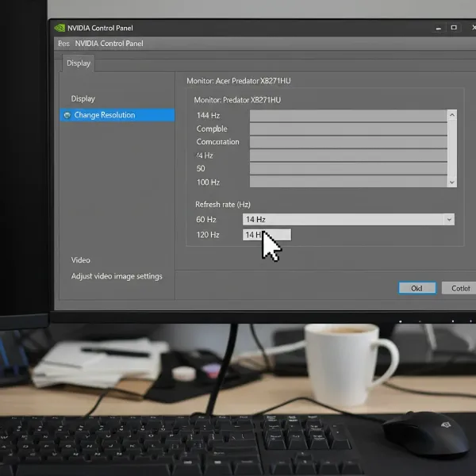Screen dimensions: 476x476
Task: Click the list scrollbar up arrow
Action: [452, 115]
